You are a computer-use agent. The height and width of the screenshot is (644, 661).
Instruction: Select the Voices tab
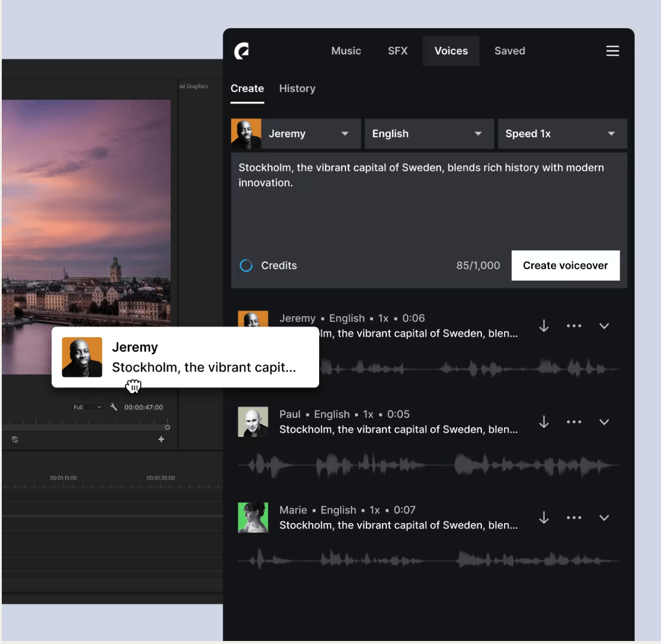coord(451,51)
